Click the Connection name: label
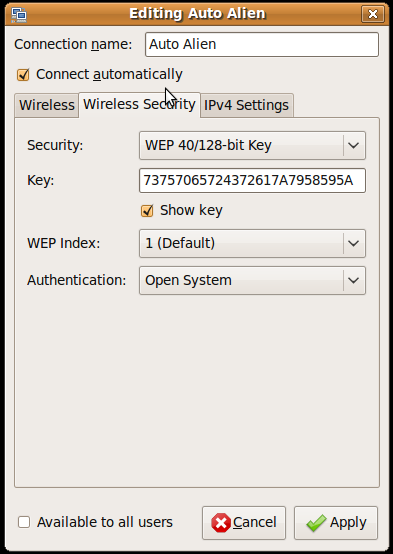The width and height of the screenshot is (393, 554). (x=73, y=45)
